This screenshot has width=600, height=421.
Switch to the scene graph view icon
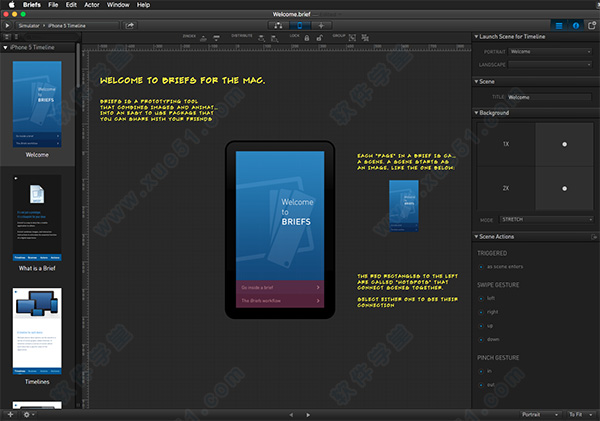pyautogui.click(x=278, y=26)
